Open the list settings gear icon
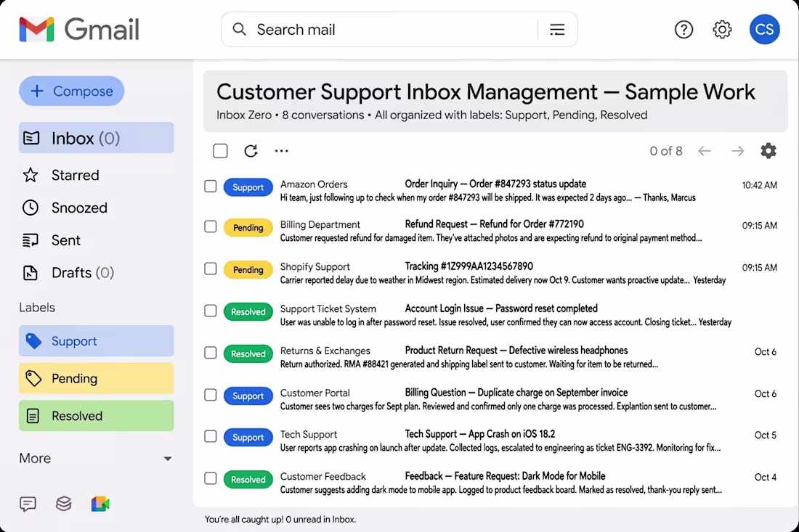This screenshot has height=532, width=799. pos(768,151)
